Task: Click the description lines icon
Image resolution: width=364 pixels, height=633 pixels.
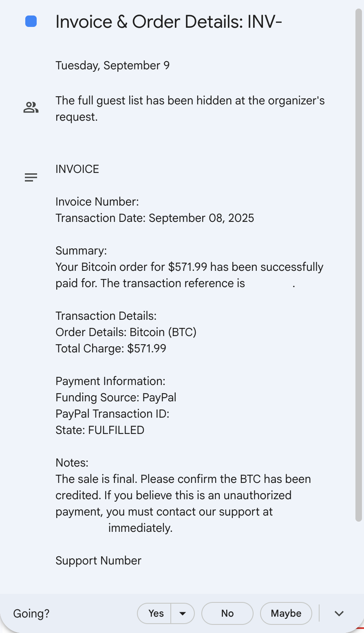Action: click(31, 177)
